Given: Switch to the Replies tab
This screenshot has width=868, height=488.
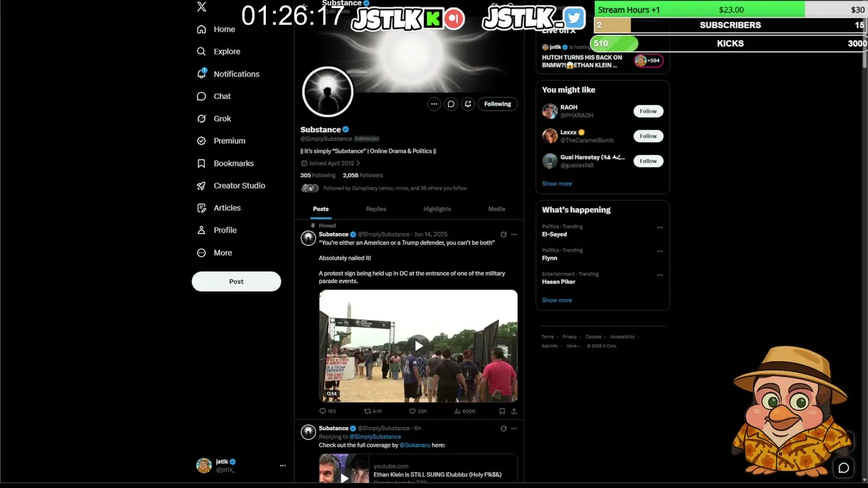Looking at the screenshot, I should tap(376, 209).
